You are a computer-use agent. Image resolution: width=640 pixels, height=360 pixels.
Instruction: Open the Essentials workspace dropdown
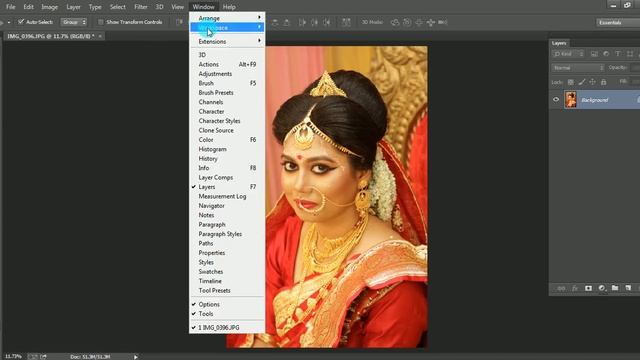[x=618, y=22]
